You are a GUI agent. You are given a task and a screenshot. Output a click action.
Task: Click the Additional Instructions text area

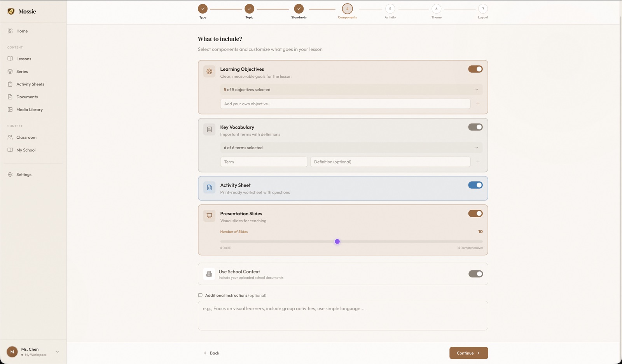tap(342, 315)
